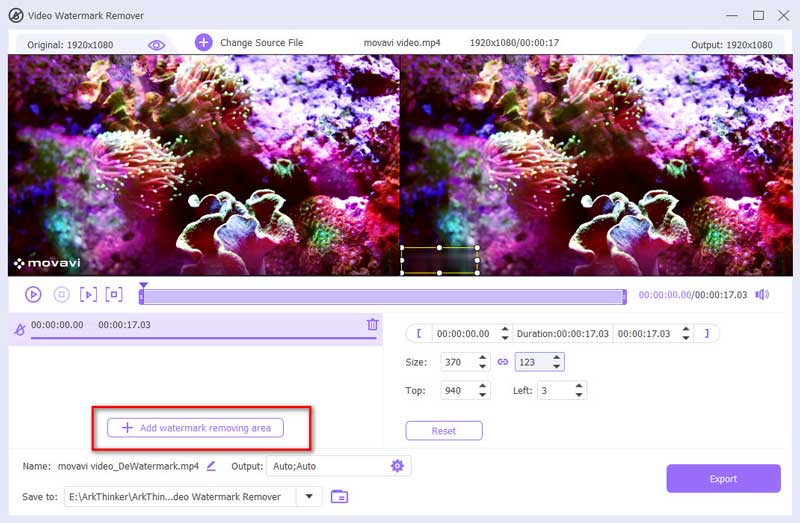This screenshot has height=523, width=800.
Task: Decrease the Top position value
Action: pyautogui.click(x=483, y=395)
